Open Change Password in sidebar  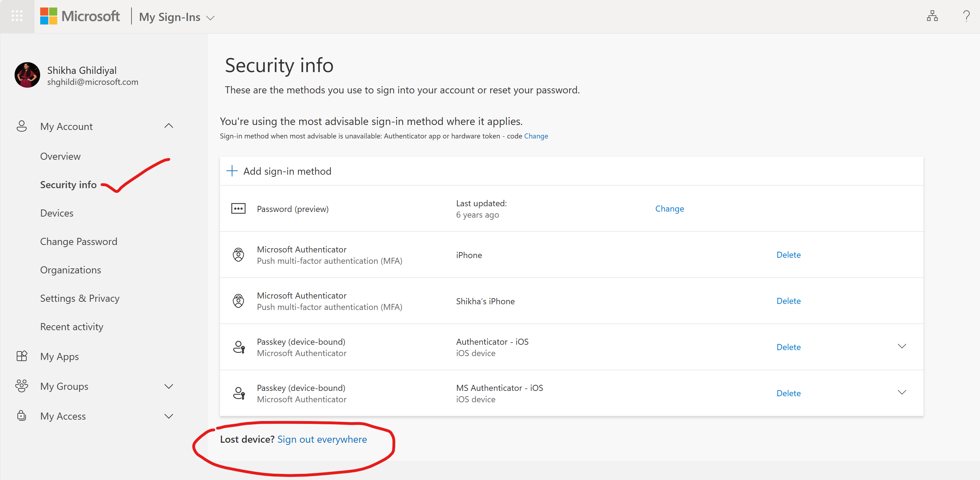79,242
